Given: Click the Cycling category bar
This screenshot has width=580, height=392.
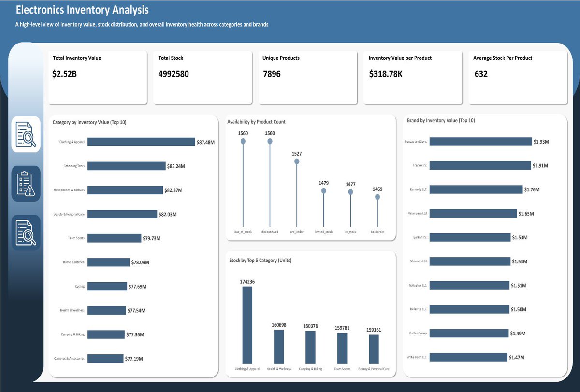Looking at the screenshot, I should click(107, 286).
